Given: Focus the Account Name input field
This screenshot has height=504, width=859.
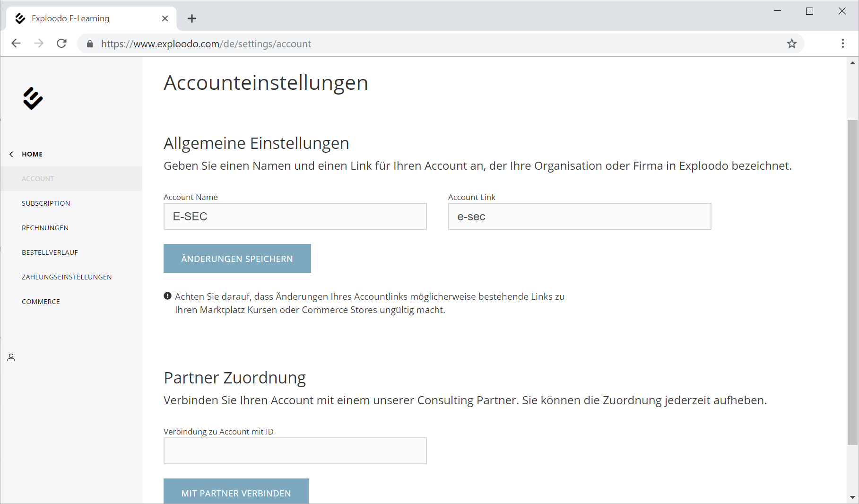Looking at the screenshot, I should (x=295, y=217).
